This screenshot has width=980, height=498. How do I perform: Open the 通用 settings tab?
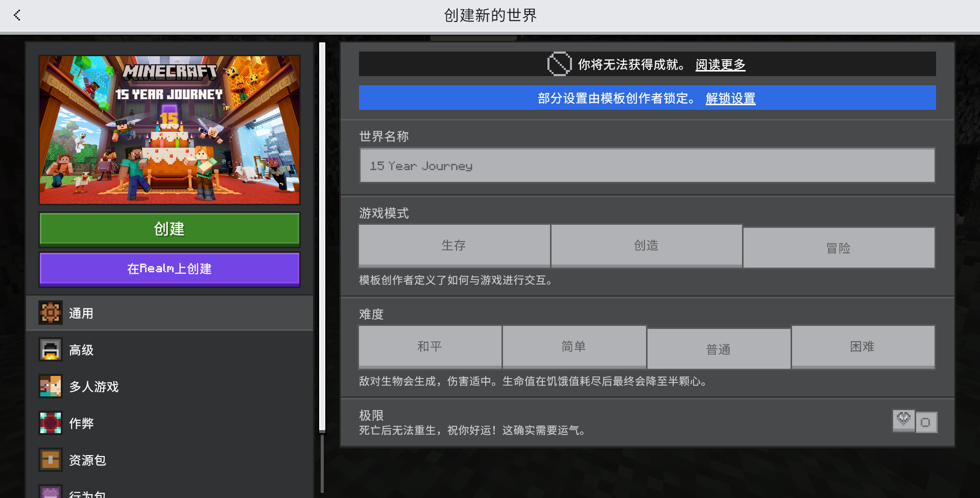click(x=170, y=313)
